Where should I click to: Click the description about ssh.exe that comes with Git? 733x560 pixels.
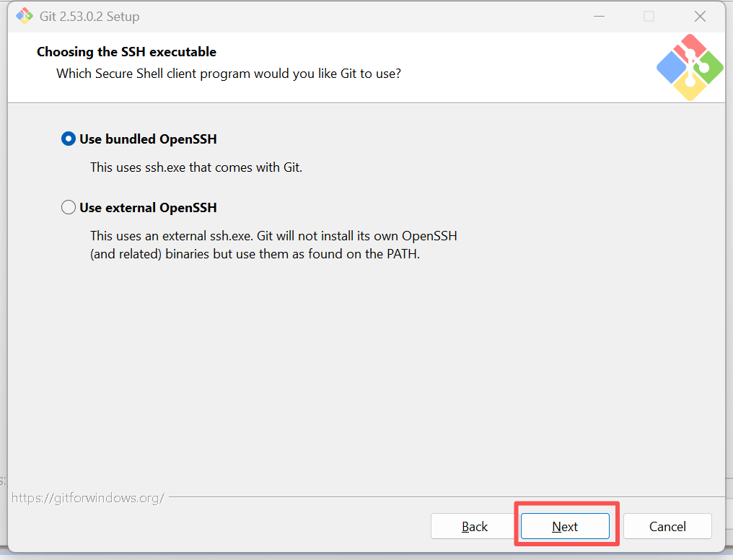click(x=196, y=167)
